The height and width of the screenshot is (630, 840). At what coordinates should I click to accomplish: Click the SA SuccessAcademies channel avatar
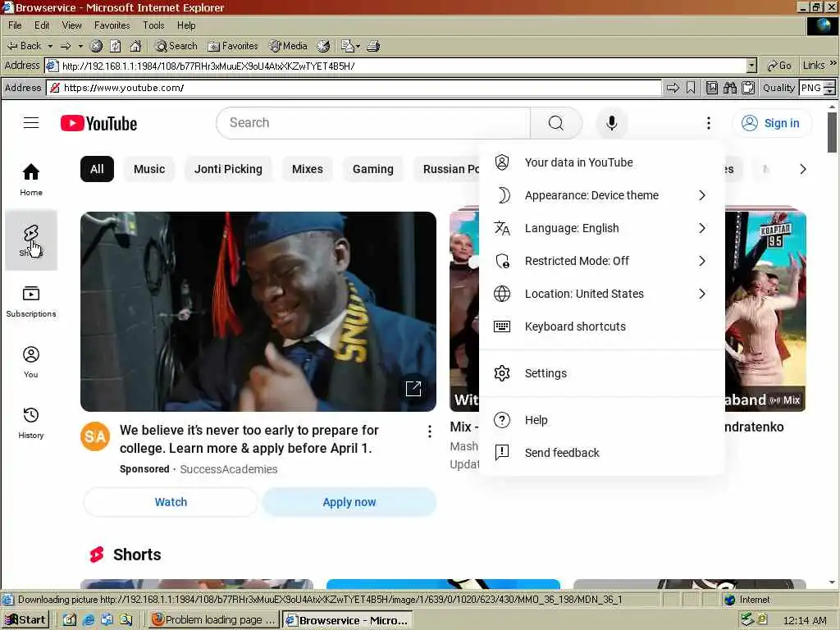(x=95, y=436)
